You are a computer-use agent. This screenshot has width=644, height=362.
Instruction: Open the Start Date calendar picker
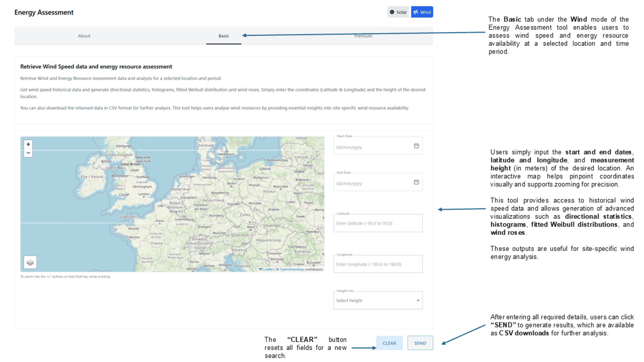pos(417,146)
